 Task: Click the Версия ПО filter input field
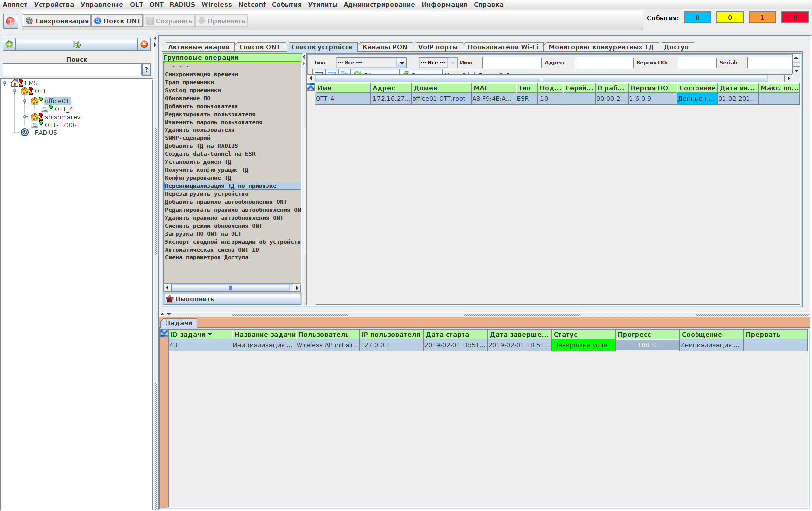[697, 62]
